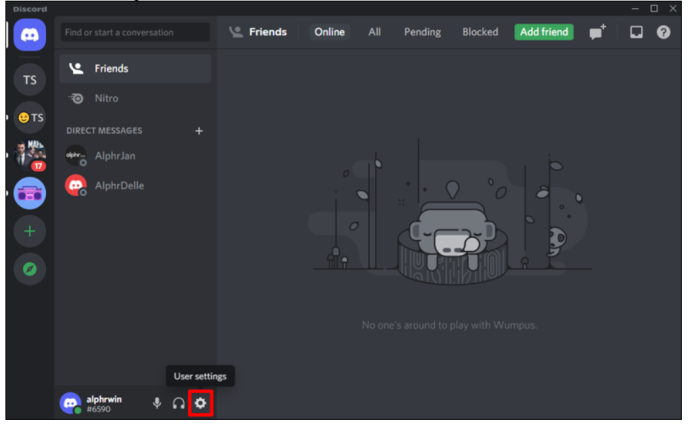690x424 pixels.
Task: Click the DIRECT MESSAGES heading
Action: pos(104,131)
